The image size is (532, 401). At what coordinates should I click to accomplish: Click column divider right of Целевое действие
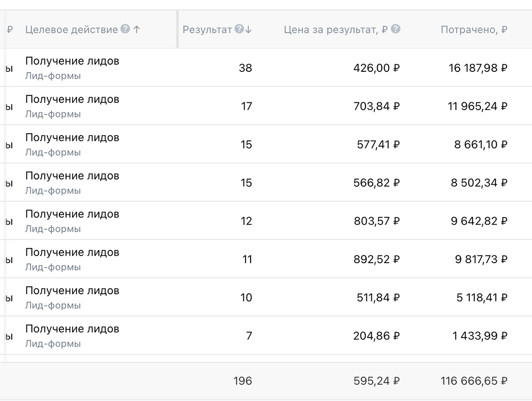(x=177, y=30)
